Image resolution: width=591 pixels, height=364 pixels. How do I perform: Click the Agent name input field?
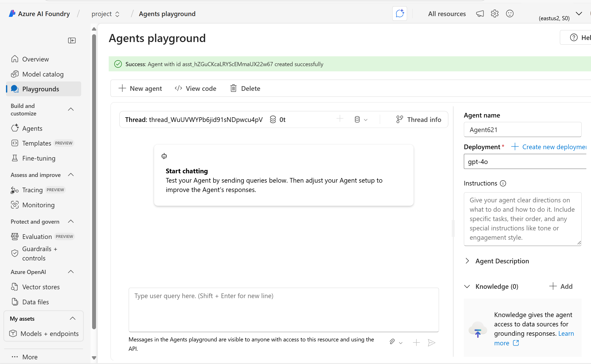522,130
